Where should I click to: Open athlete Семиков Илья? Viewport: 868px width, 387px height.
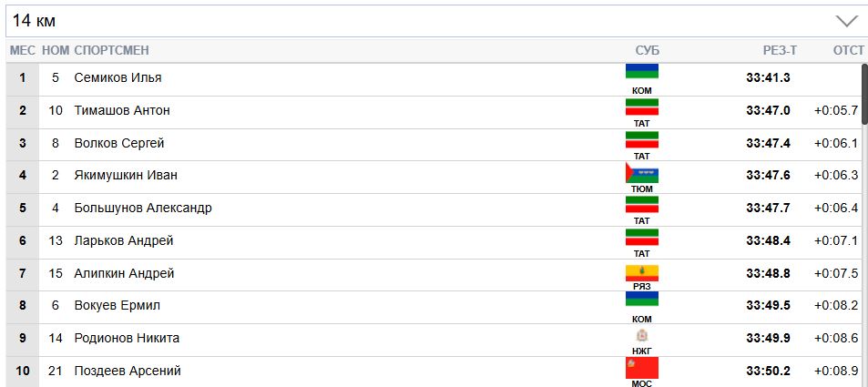pos(117,77)
